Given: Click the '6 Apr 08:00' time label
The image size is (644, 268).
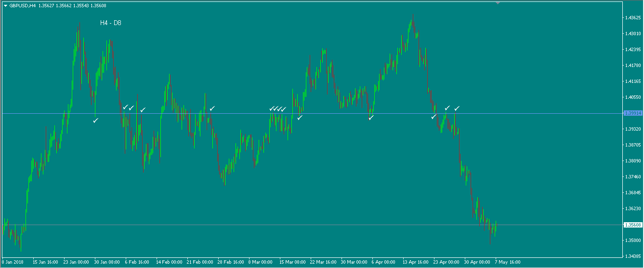Looking at the screenshot, I should [x=384, y=263].
